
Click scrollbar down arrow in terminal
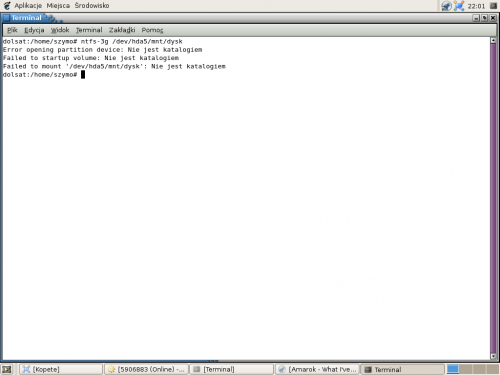[x=493, y=356]
